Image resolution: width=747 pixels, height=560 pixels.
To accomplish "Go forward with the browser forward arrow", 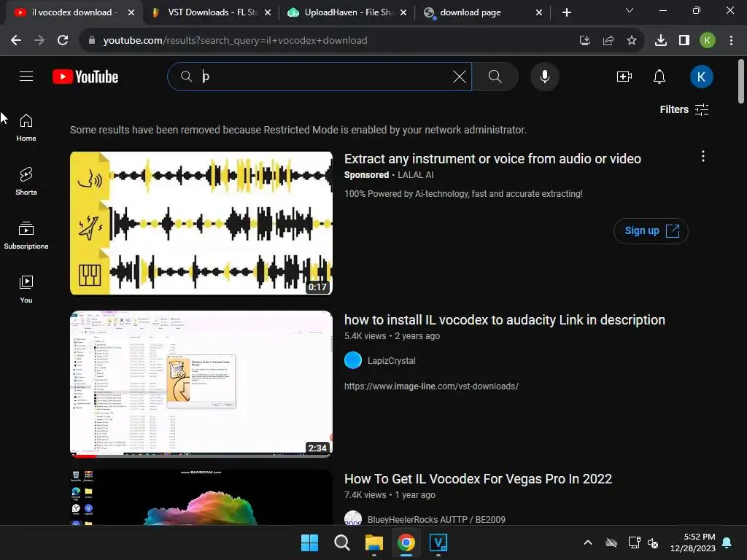I will tap(39, 41).
